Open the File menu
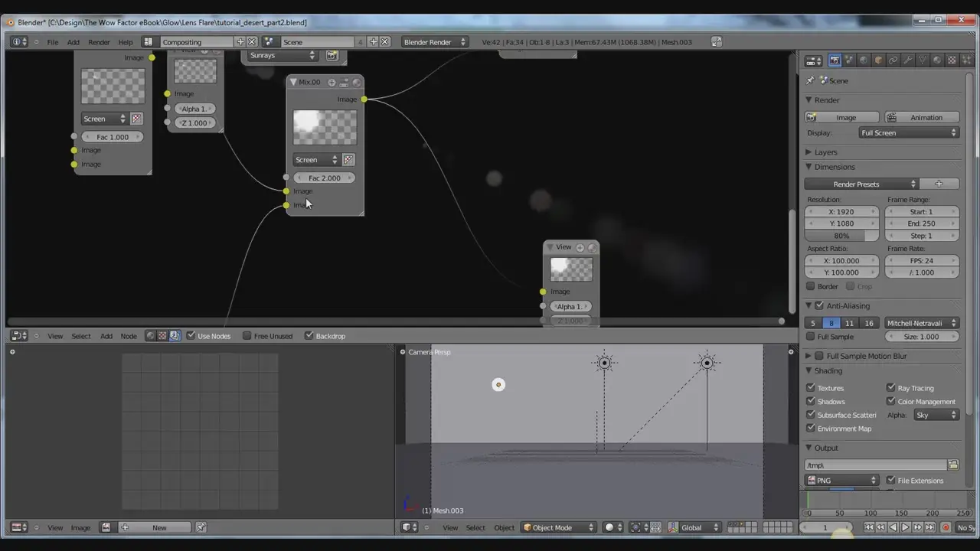 (53, 42)
